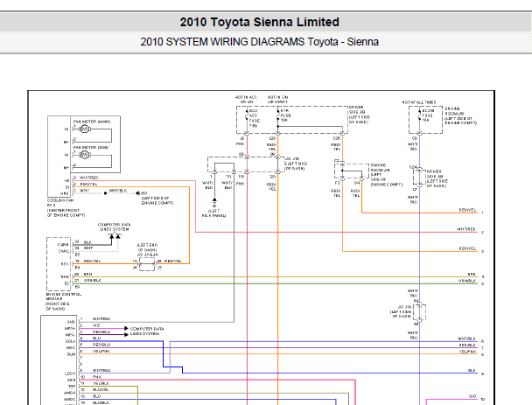Click the 'BLK' wire label at CANH pin
Viewport: 532px width, 405px height.
pos(87,242)
